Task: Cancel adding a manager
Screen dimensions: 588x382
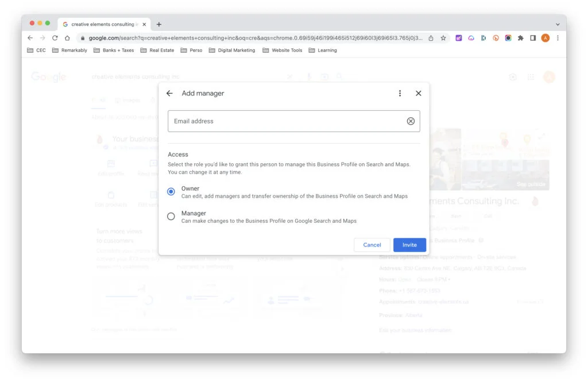Action: pos(372,245)
